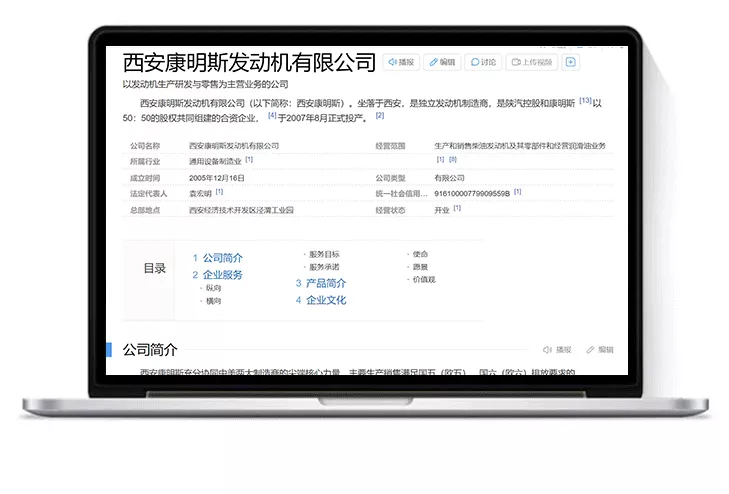Open the 使命 sub-entry in the 目录
The width and height of the screenshot is (729, 494).
pos(420,254)
